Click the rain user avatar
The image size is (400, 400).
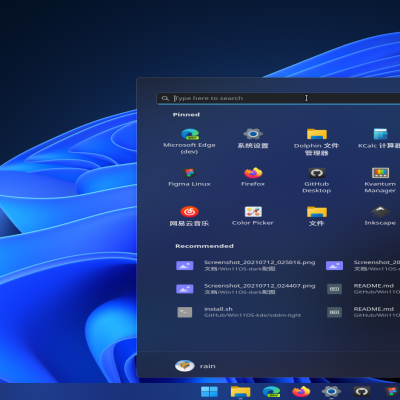coord(185,366)
